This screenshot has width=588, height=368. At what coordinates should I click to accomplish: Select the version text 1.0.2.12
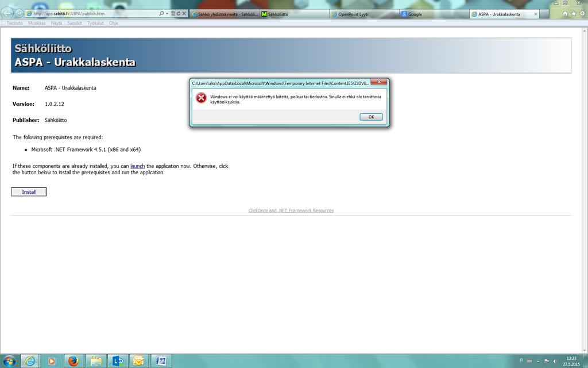coord(55,104)
